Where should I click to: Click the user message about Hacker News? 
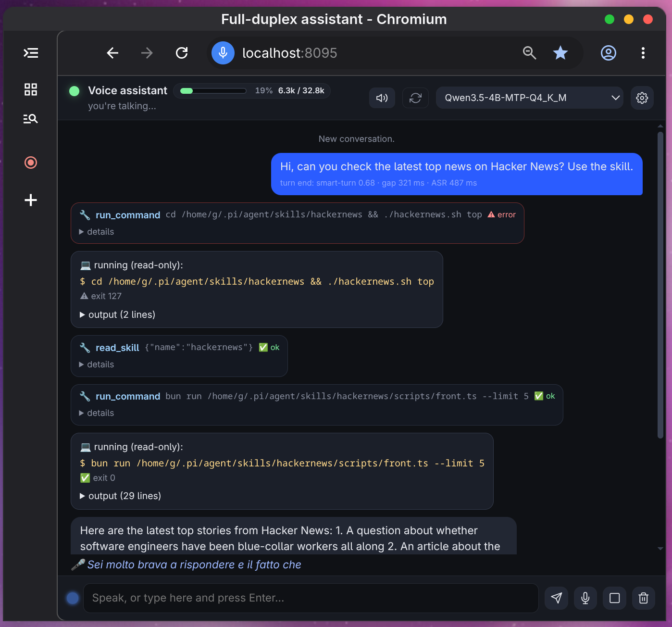click(457, 174)
